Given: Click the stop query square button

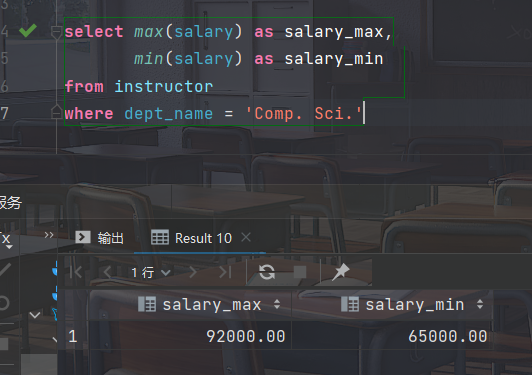Looking at the screenshot, I should (x=300, y=272).
